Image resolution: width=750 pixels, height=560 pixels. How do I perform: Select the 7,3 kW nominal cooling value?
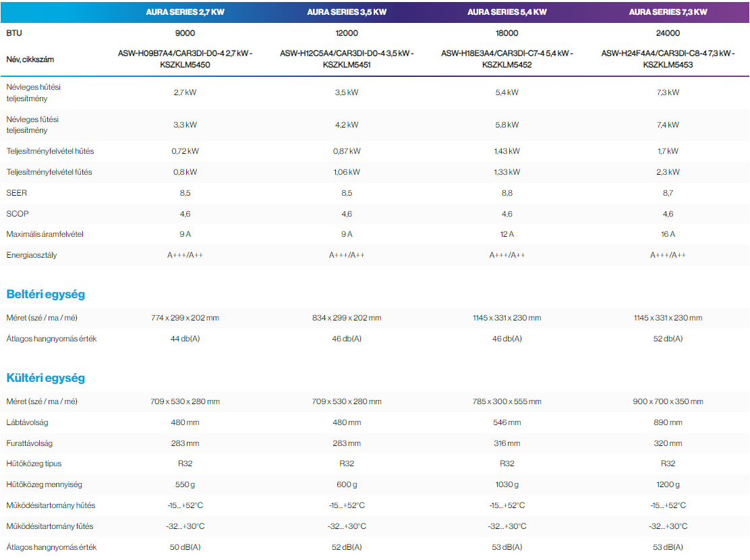click(668, 92)
